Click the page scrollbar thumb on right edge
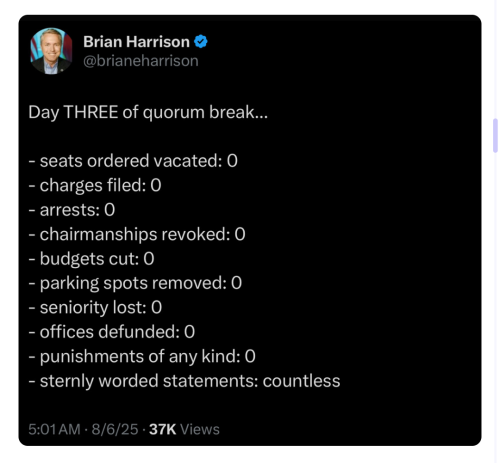Viewport: 500px width, 463px height. pos(496,135)
